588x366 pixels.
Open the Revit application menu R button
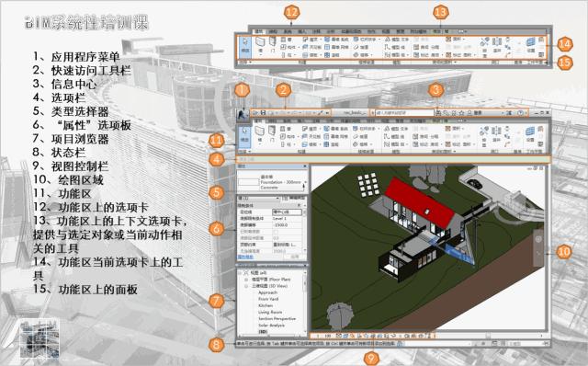pos(242,114)
